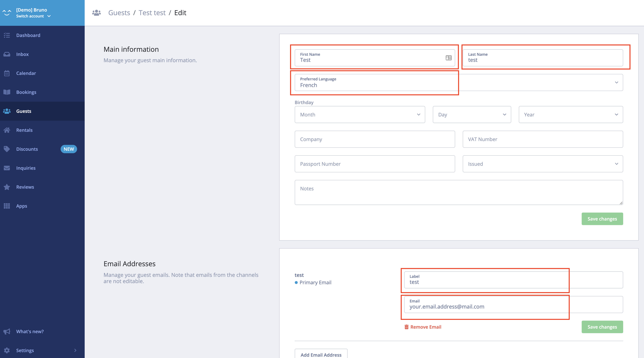Image resolution: width=644 pixels, height=358 pixels.
Task: Click into the Notes text area
Action: click(x=459, y=192)
